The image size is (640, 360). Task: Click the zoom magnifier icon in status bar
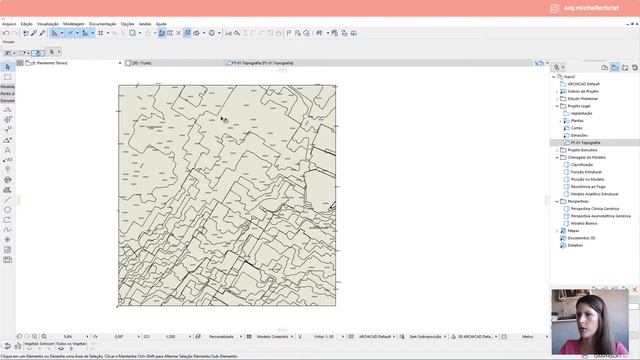[44, 337]
